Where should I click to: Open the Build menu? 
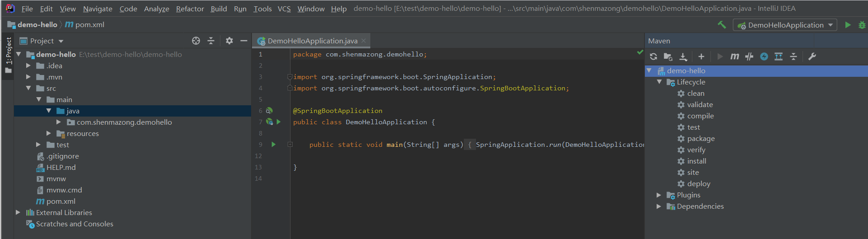[219, 9]
